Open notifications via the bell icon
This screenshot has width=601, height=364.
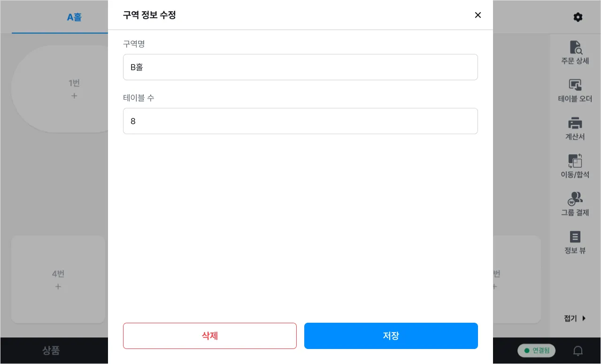[x=578, y=350]
